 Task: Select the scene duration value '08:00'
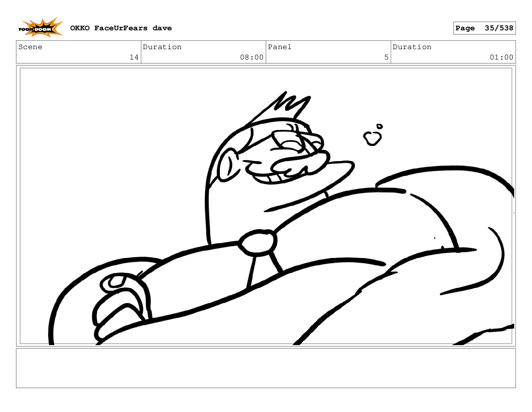click(252, 57)
